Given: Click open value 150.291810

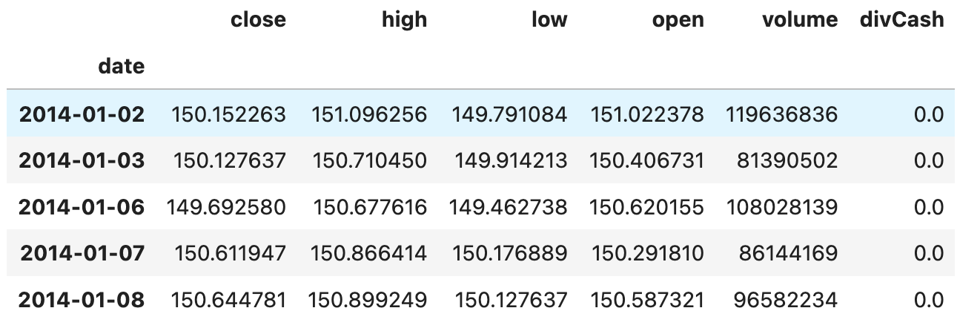Looking at the screenshot, I should pyautogui.click(x=647, y=254).
